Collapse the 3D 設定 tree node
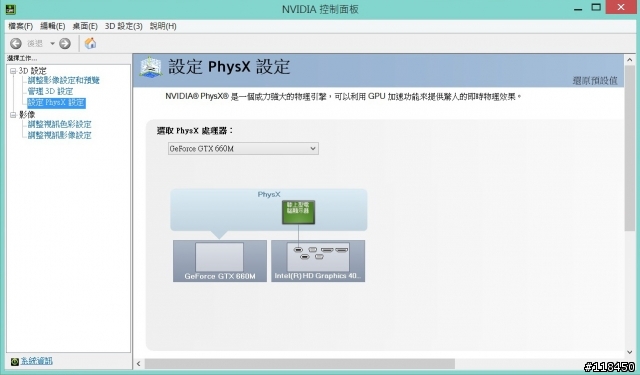The height and width of the screenshot is (375, 640). [13, 71]
